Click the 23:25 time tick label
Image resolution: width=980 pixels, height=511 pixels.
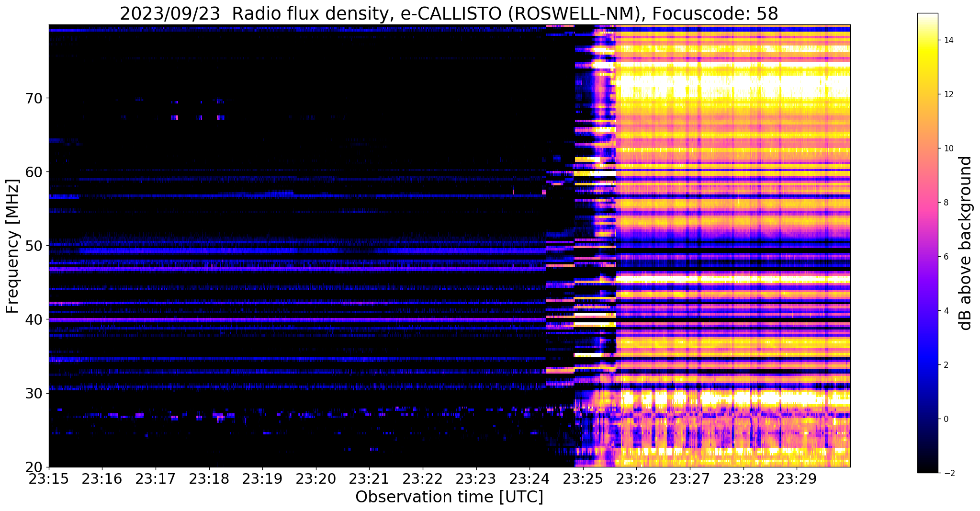583,478
